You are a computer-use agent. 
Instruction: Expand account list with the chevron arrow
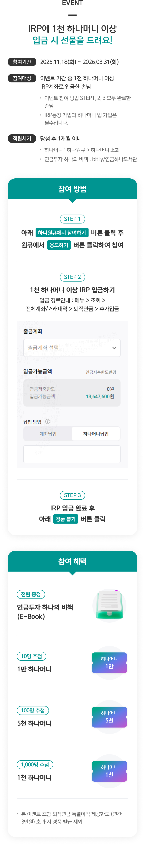pos(114,348)
